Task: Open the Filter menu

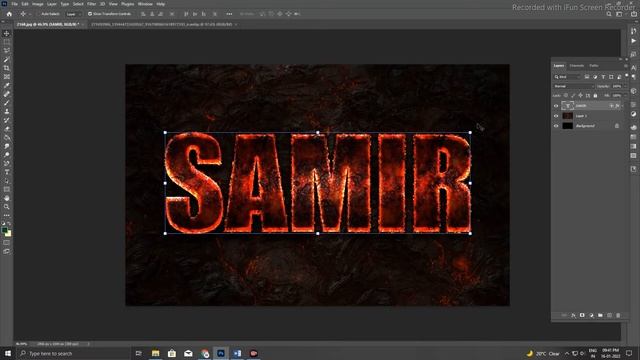Action: [x=91, y=4]
